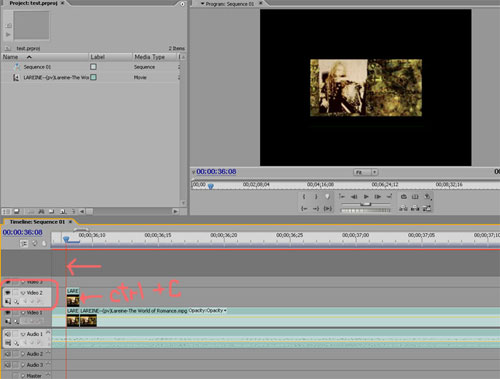
Task: Switch Project panel to Icon View
Action: coord(16,211)
